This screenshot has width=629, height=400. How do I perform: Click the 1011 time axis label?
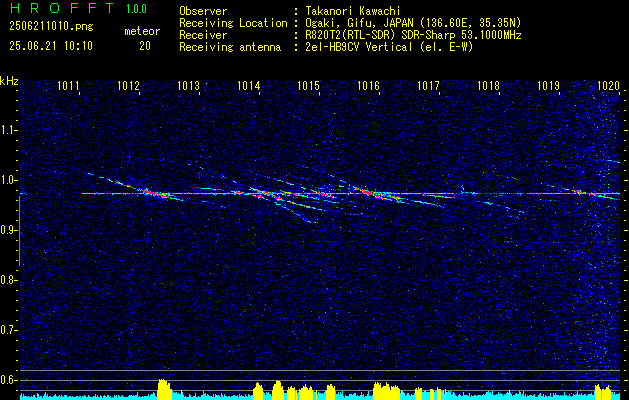[68, 86]
